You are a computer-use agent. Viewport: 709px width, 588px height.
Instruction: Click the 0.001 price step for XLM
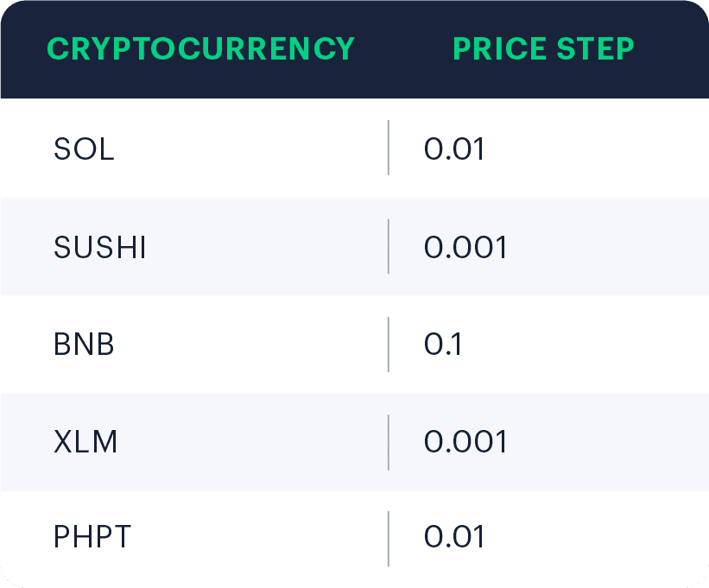click(x=465, y=441)
